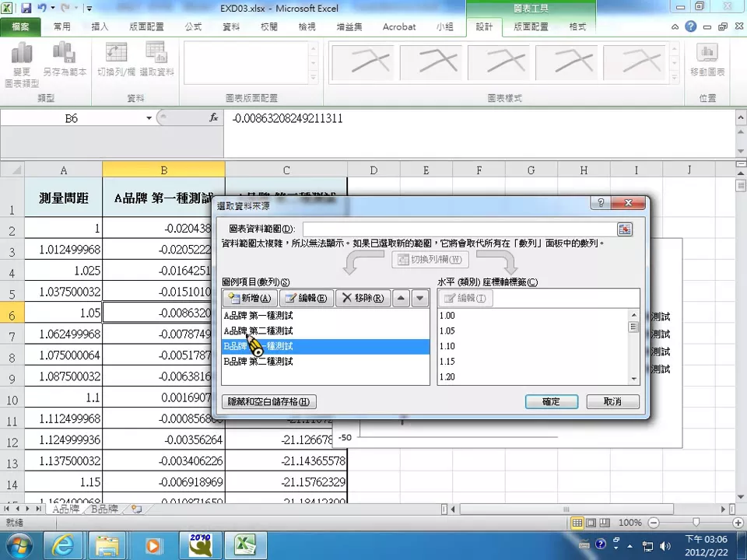The height and width of the screenshot is (560, 747).
Task: Click the Insert Worksheet tab icon
Action: tap(137, 509)
